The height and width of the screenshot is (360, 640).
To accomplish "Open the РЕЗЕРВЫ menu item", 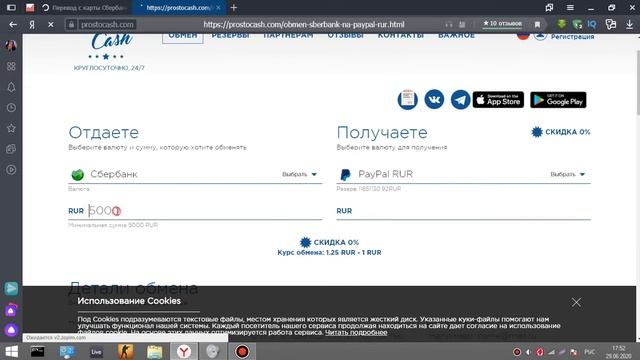I will (x=230, y=36).
